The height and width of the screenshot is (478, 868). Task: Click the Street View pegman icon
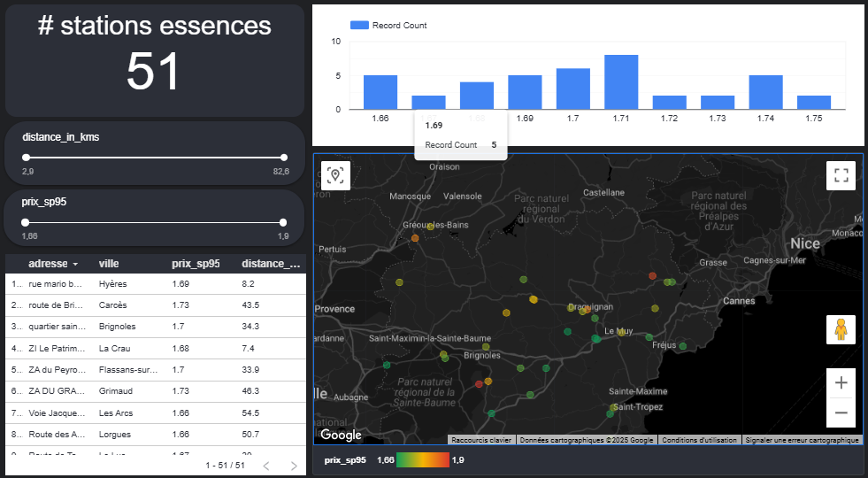[x=841, y=329]
